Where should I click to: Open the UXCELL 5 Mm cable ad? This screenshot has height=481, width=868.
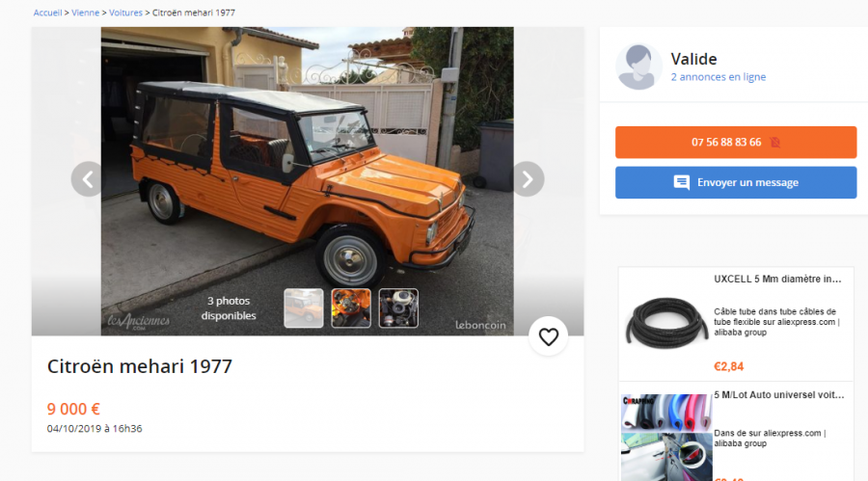(777, 279)
